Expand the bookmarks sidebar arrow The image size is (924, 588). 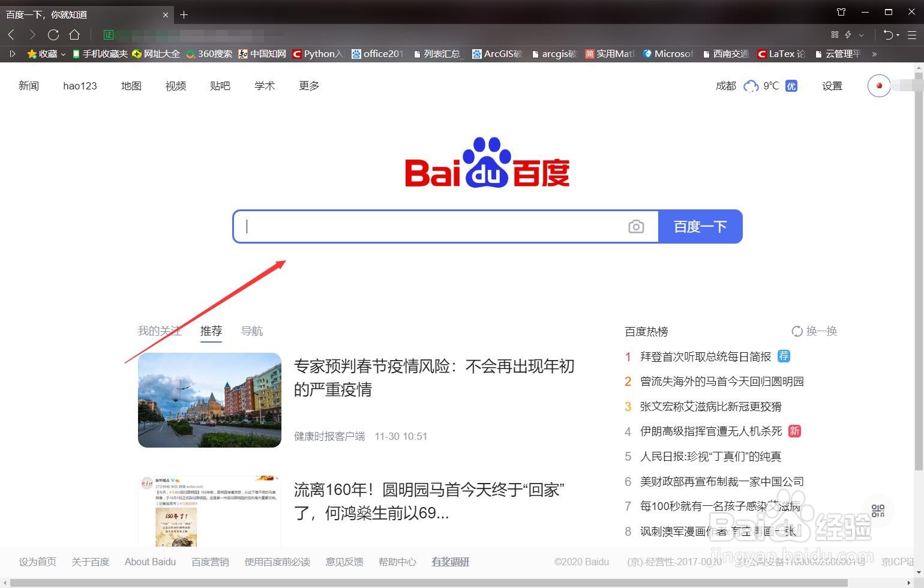point(12,54)
